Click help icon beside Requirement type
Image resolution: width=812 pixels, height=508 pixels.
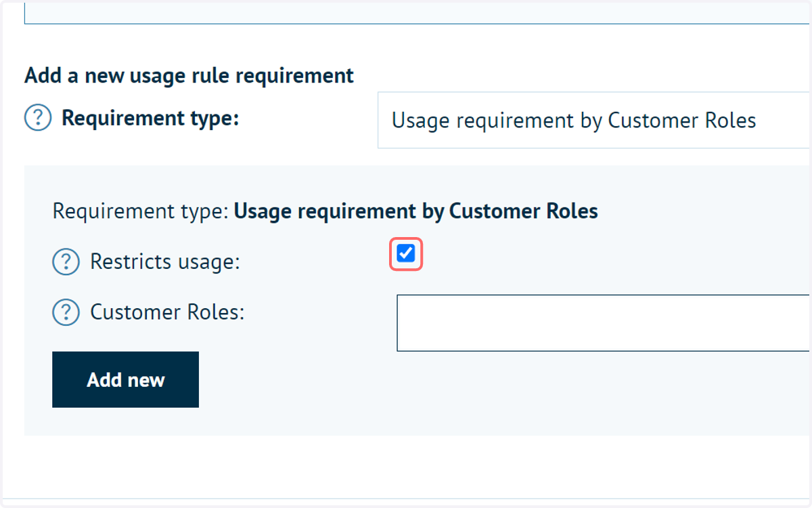coord(38,119)
